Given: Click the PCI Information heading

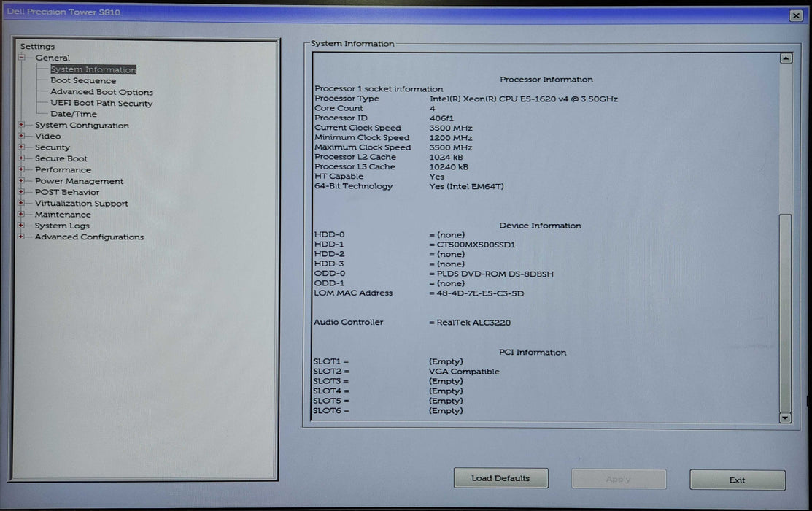Looking at the screenshot, I should [x=533, y=352].
